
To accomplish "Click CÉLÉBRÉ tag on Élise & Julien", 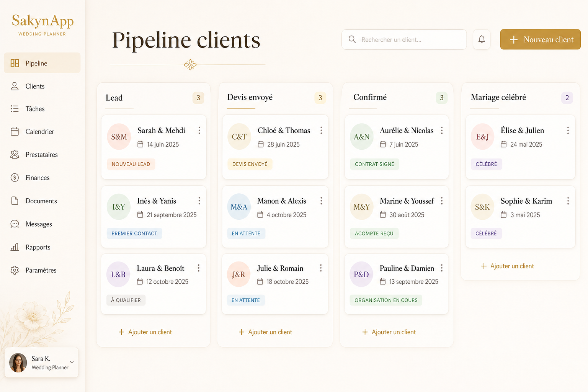I will point(486,164).
